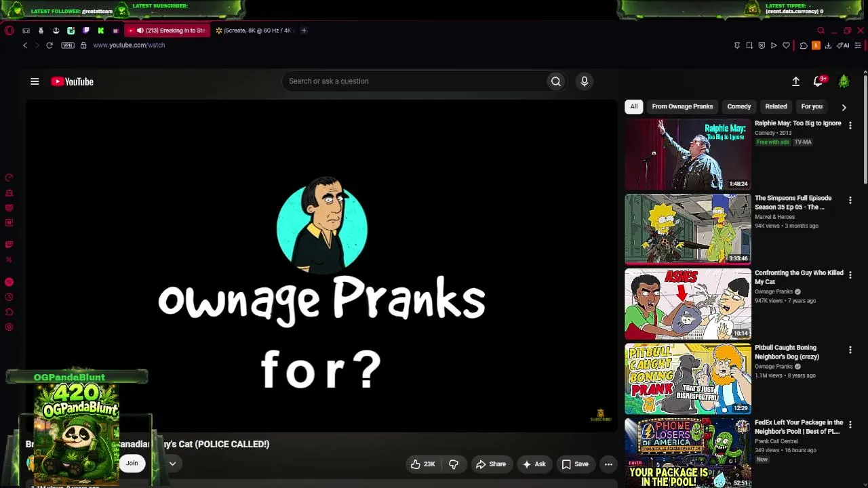Image resolution: width=868 pixels, height=488 pixels.
Task: Open the Ralphie May: Too Big to Ignore title
Action: click(798, 123)
